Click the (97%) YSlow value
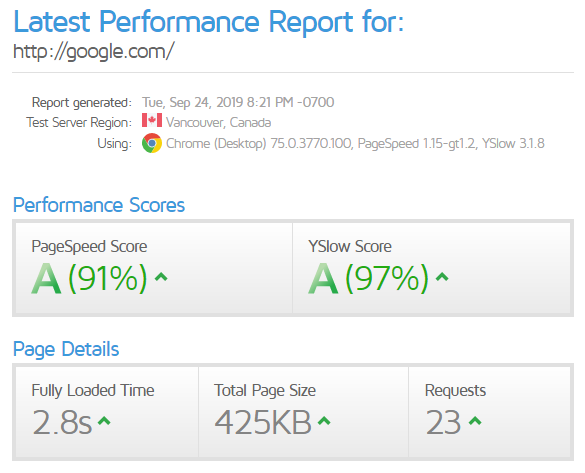585x473 pixels. pyautogui.click(x=387, y=278)
